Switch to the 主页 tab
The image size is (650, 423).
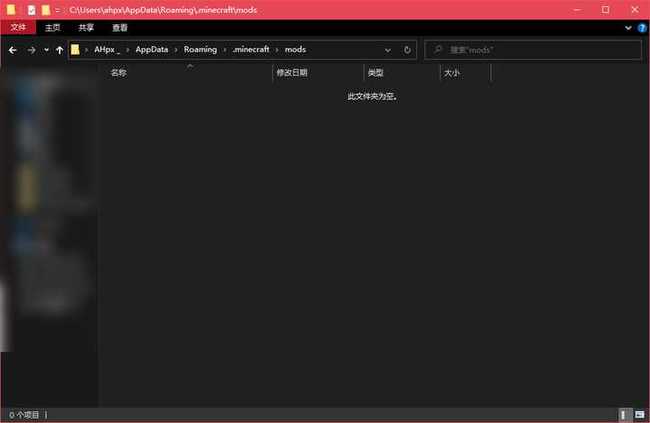tap(52, 28)
